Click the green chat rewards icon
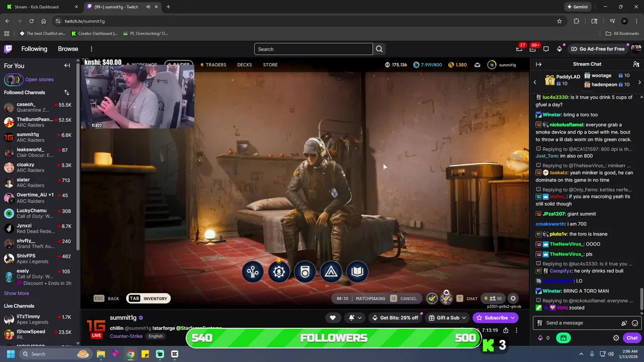The width and height of the screenshot is (644, 362). [563, 338]
